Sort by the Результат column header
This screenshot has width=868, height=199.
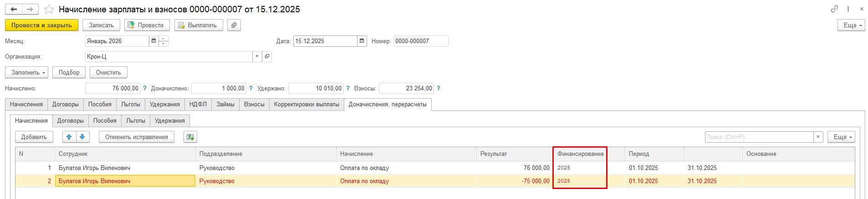click(515, 154)
